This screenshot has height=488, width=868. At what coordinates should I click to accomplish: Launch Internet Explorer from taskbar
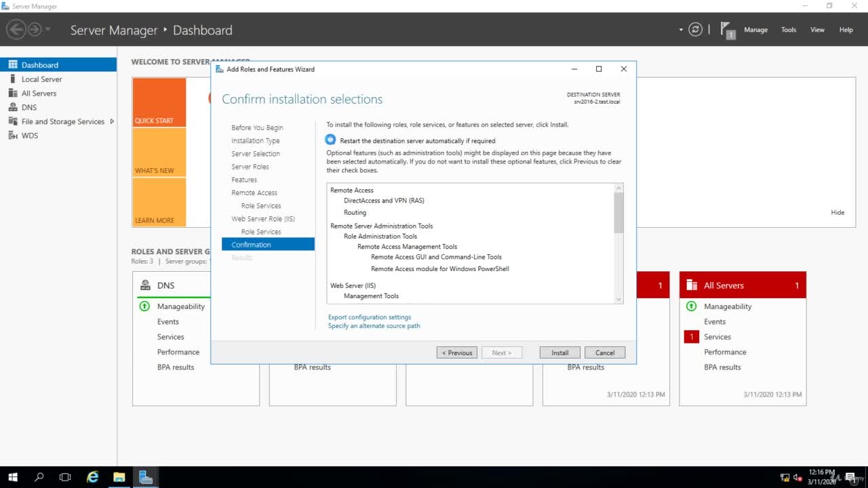[93, 477]
